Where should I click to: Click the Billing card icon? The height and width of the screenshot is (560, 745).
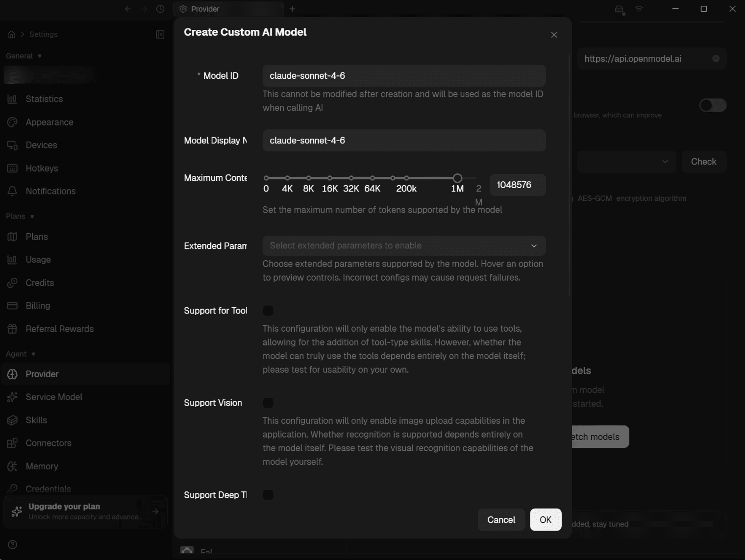point(12,306)
